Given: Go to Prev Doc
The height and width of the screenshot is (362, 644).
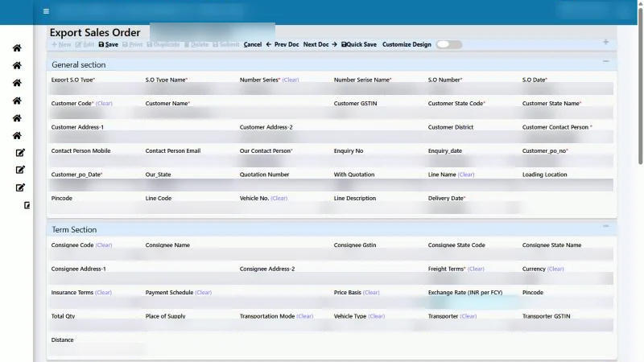Looking at the screenshot, I should tap(283, 44).
